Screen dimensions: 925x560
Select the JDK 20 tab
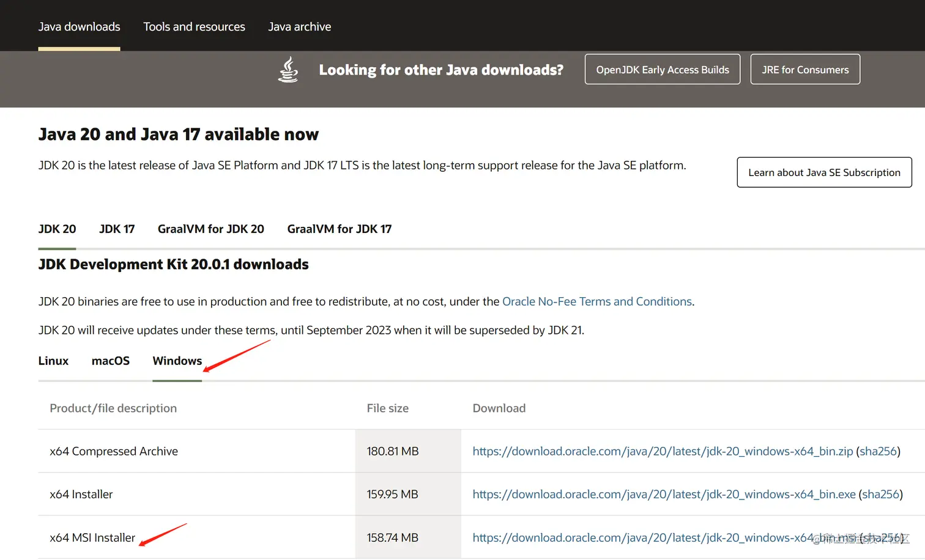(57, 229)
